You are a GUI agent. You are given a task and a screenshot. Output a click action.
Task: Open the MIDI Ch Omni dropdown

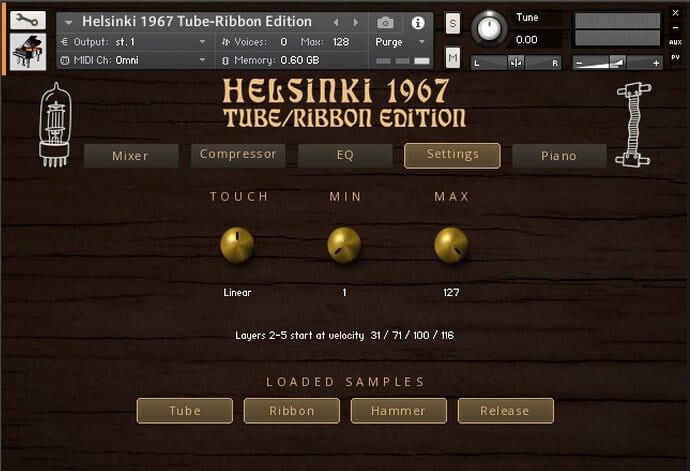tap(136, 60)
